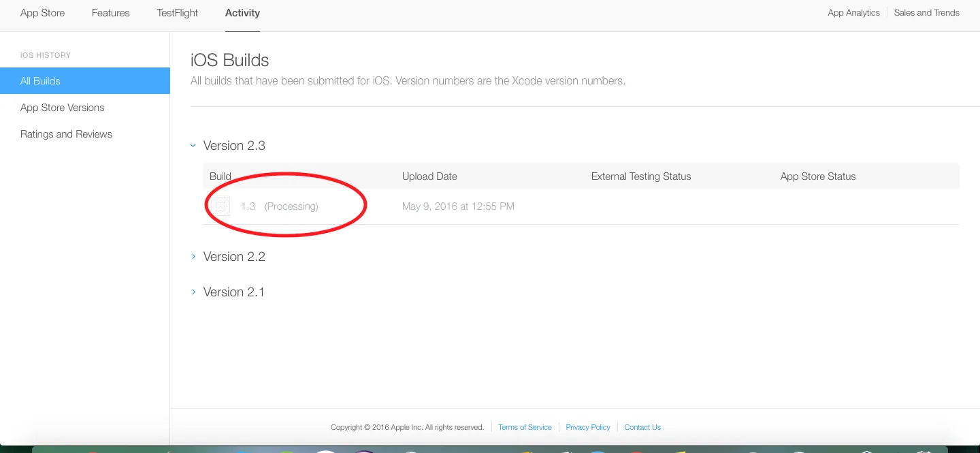
Task: Click the Upload Date column header
Action: 429,176
